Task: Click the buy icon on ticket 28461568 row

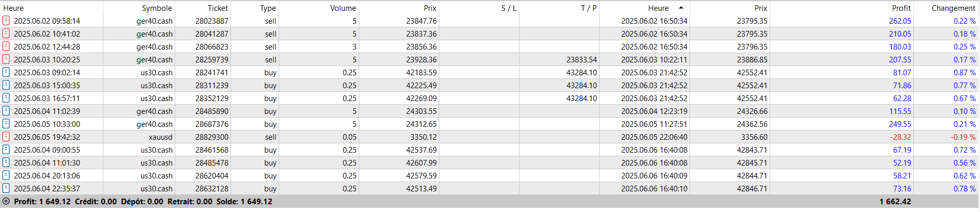Action: click(x=6, y=150)
